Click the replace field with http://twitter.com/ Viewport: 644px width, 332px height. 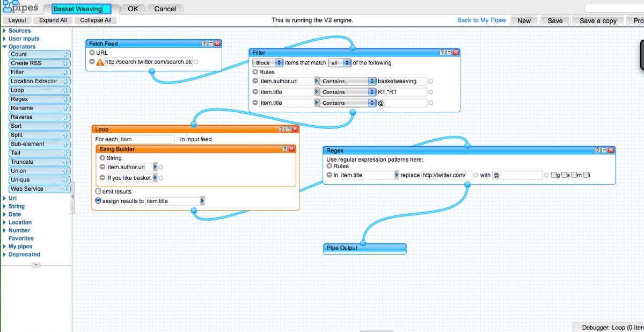[x=447, y=175]
